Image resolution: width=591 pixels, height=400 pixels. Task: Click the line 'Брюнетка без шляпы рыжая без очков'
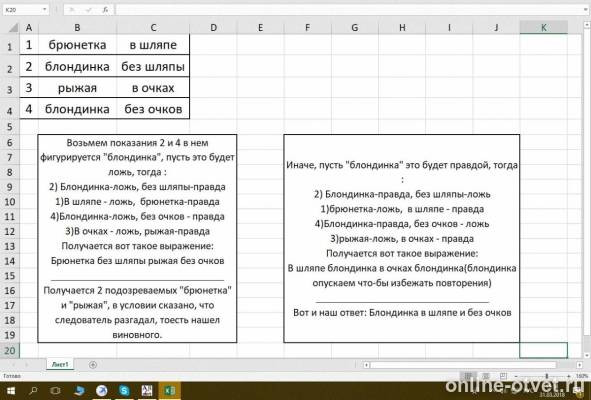[137, 261]
